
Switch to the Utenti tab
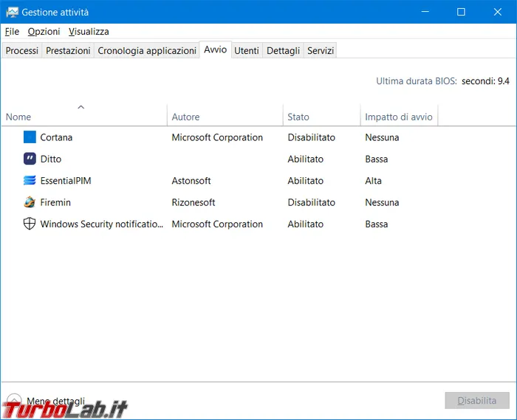point(247,50)
